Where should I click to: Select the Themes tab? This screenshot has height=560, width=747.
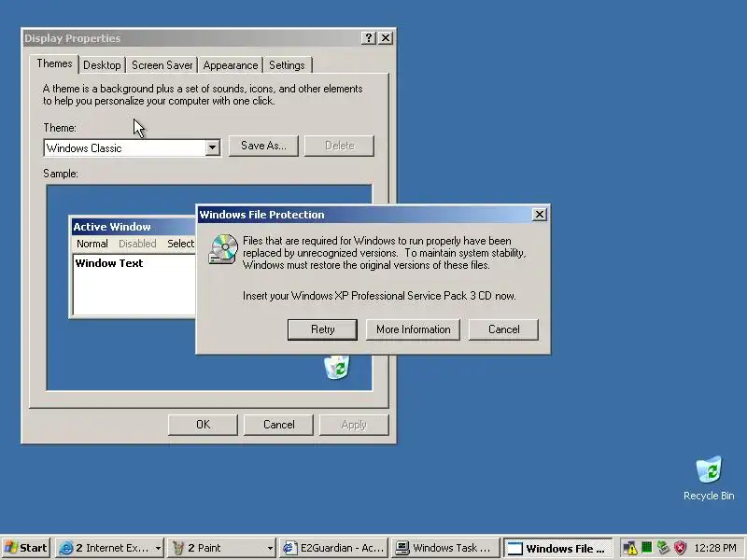click(54, 63)
